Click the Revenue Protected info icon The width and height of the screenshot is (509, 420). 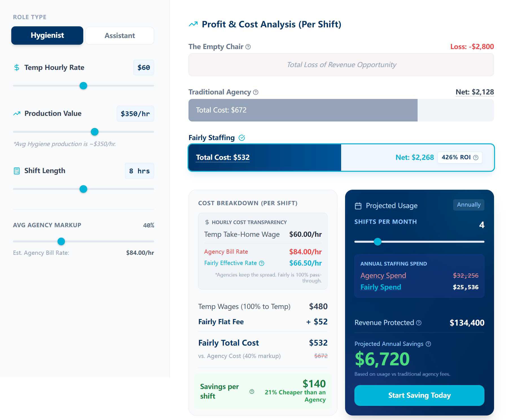(x=419, y=323)
